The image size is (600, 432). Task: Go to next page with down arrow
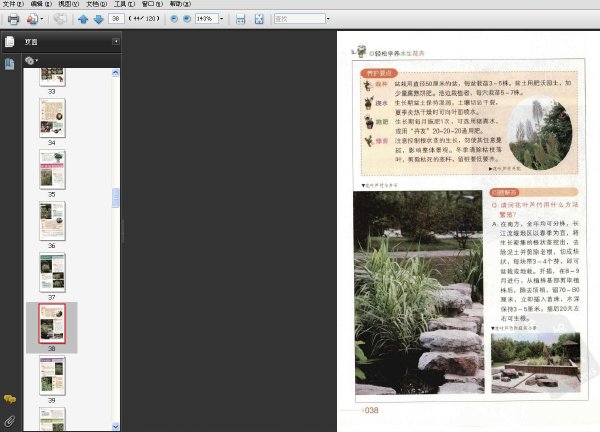pyautogui.click(x=99, y=19)
